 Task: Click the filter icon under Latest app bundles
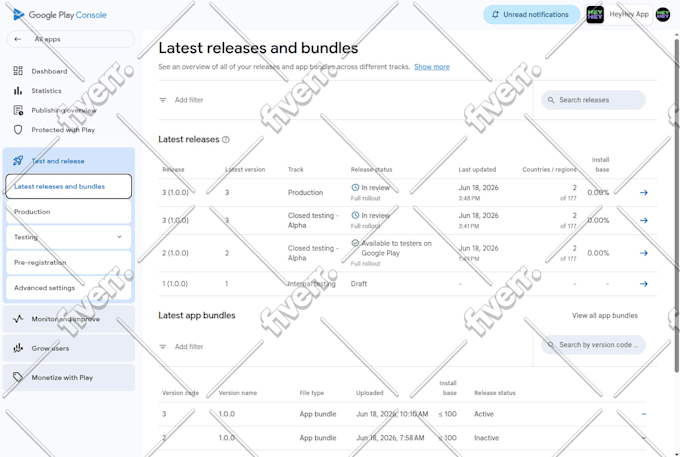[x=163, y=347]
